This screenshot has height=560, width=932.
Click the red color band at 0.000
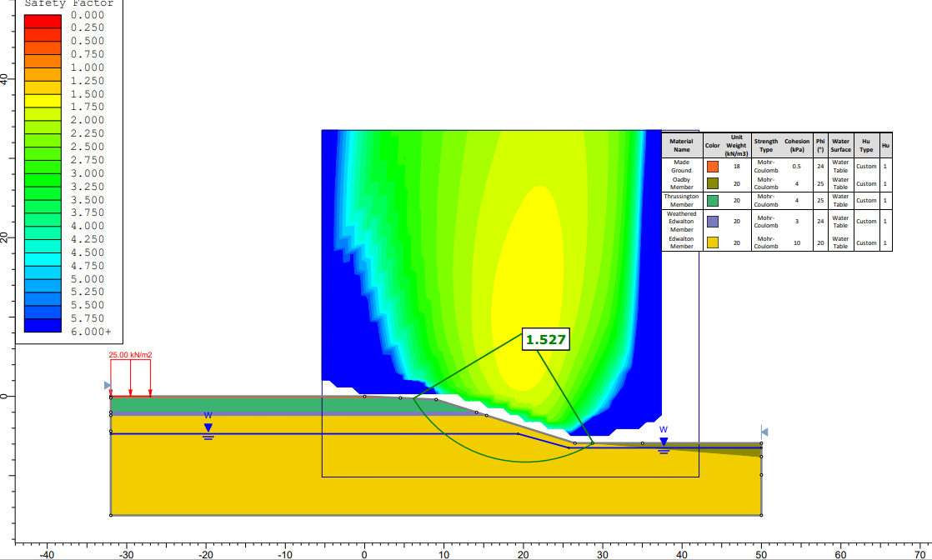[x=43, y=22]
